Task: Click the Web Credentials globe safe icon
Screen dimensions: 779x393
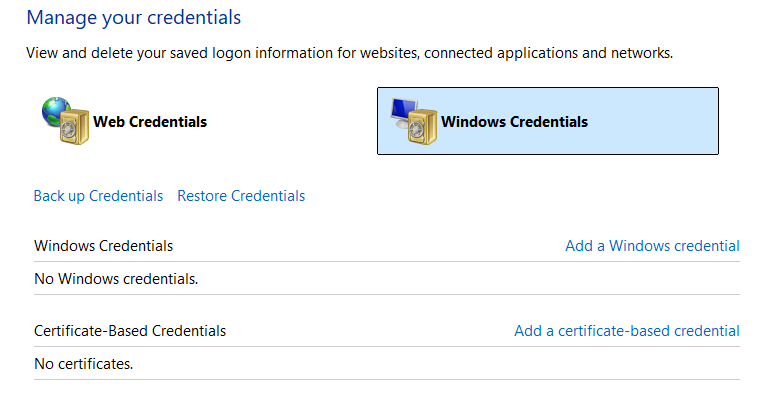Action: point(65,121)
